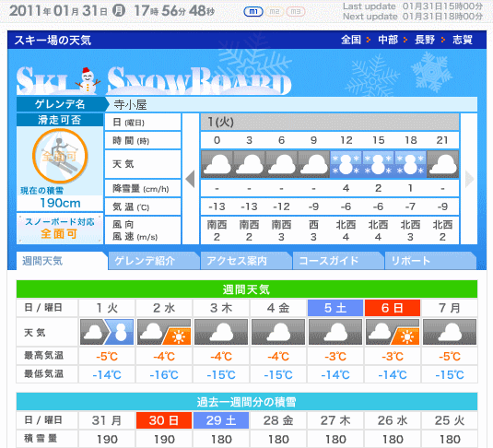This screenshot has width=493, height=448.
Task: Click the right arrow for next day forecast
Action: tap(469, 179)
